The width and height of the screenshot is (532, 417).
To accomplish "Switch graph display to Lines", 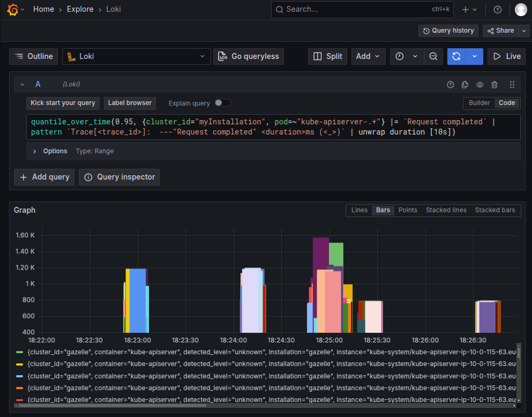I will click(x=359, y=210).
